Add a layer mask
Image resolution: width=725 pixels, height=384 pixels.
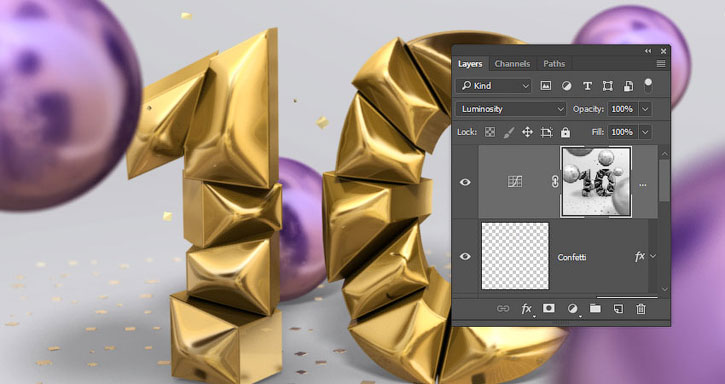tap(549, 309)
